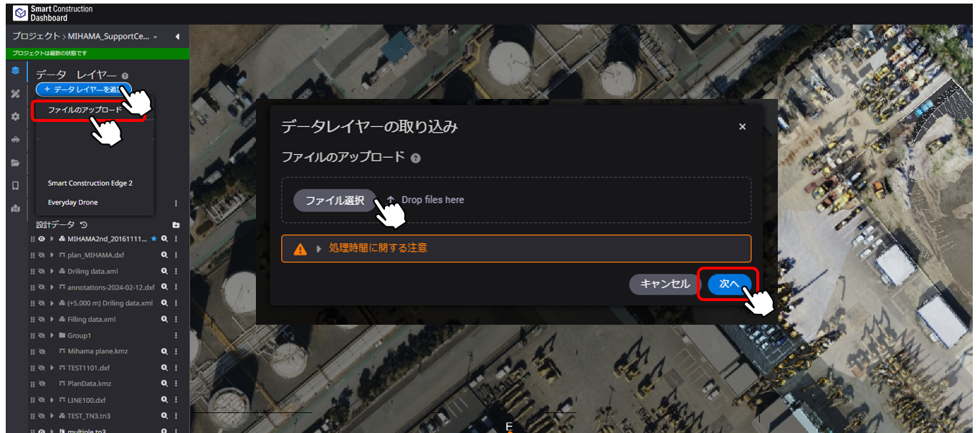Zoom to plan_MIHAMA.dxf with magnifier icon
980x433 pixels.
pos(164,254)
